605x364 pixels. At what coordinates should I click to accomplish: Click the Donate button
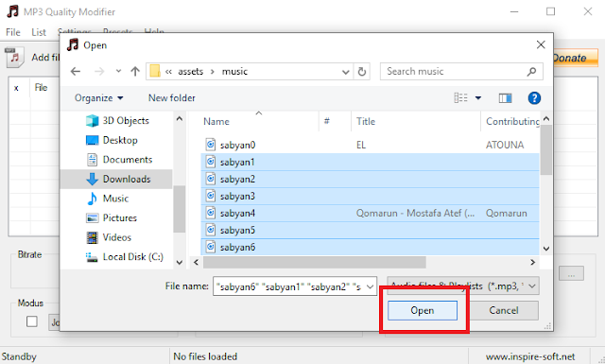(x=575, y=58)
